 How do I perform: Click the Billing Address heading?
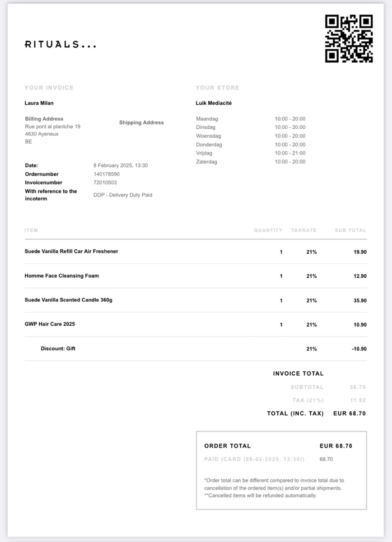coord(44,119)
